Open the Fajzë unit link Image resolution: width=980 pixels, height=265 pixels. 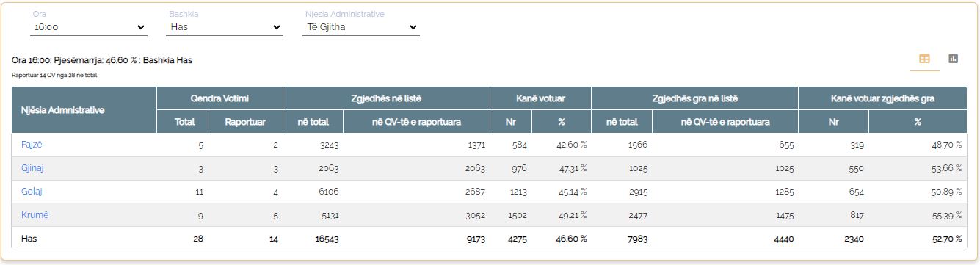click(32, 145)
